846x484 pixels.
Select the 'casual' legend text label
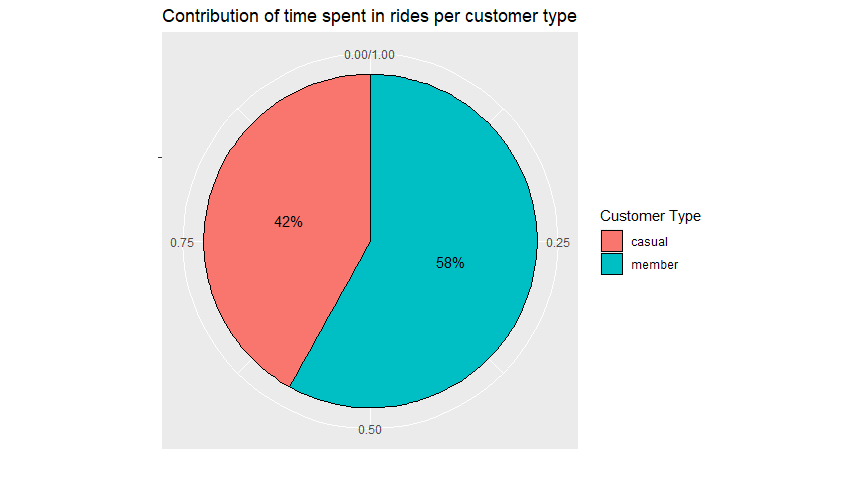(x=649, y=241)
